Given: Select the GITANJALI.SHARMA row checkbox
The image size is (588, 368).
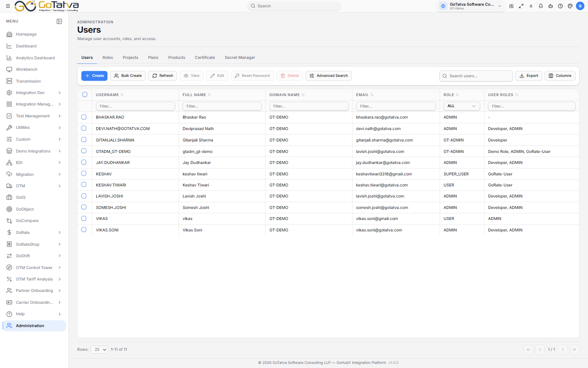Looking at the screenshot, I should click(x=84, y=140).
